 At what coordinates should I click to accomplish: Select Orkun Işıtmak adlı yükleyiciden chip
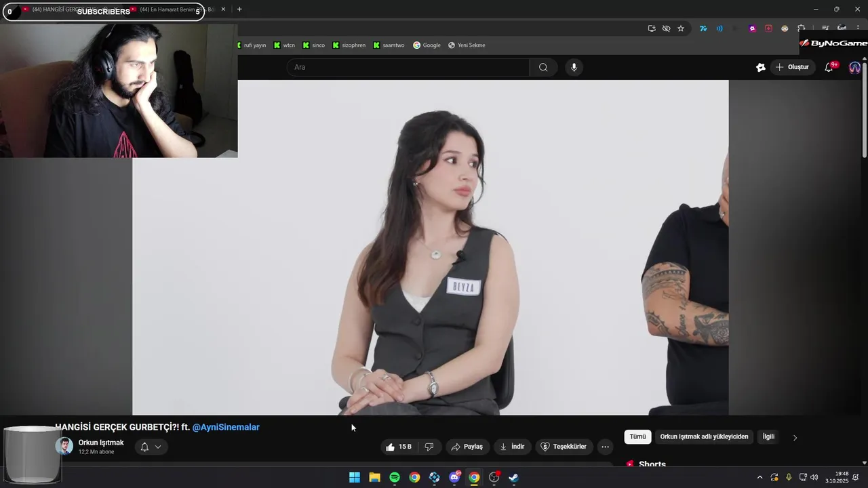coord(704,436)
